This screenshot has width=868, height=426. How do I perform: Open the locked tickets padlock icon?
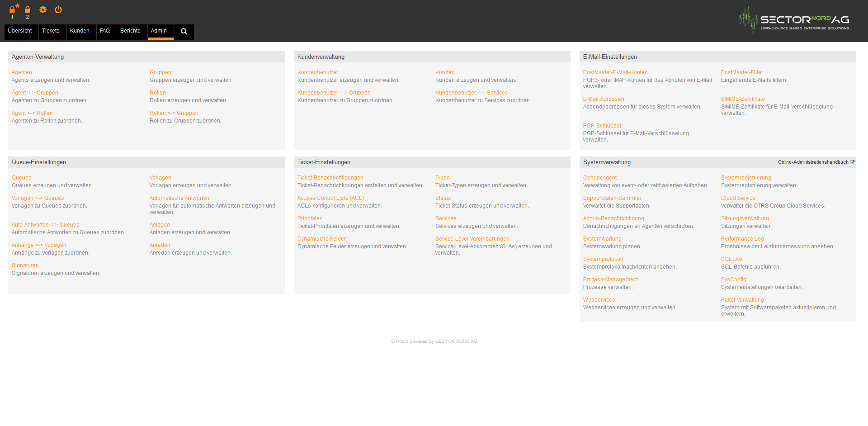[28, 9]
